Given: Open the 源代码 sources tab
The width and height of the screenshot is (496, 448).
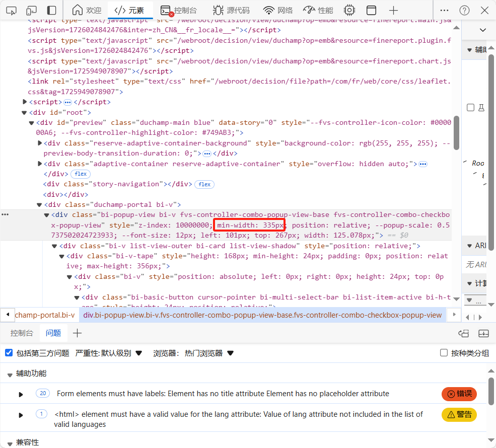Looking at the screenshot, I should [231, 11].
